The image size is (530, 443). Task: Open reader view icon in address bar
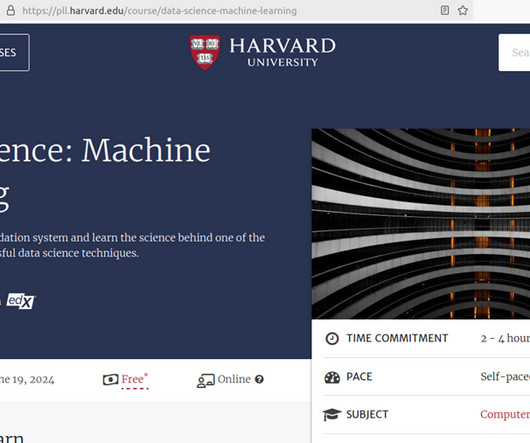pyautogui.click(x=445, y=10)
